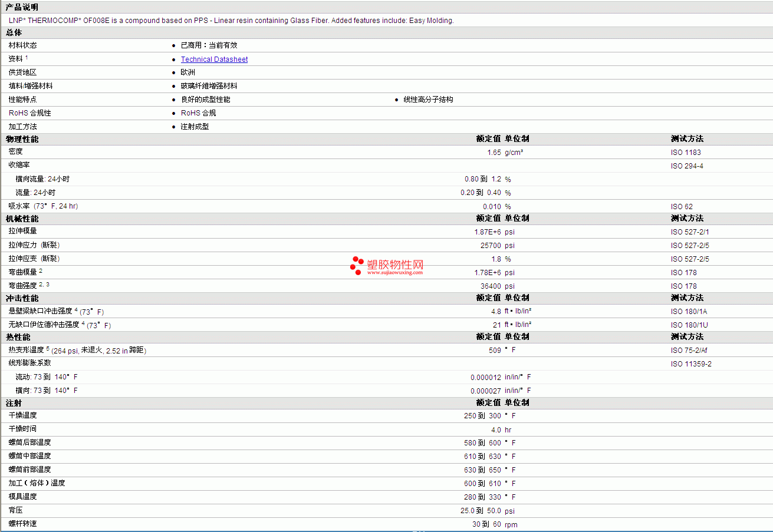Select the RoHS 合规 value
This screenshot has width=773, height=532.
198,113
